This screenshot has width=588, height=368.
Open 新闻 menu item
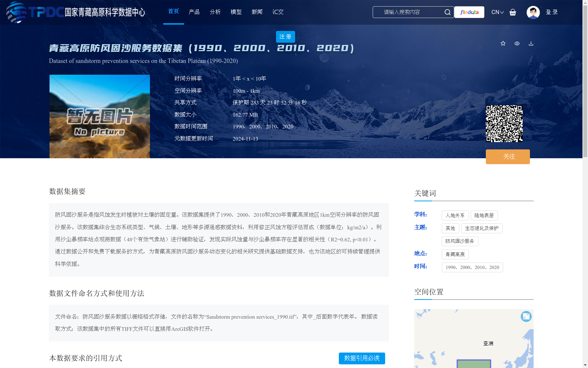(257, 12)
